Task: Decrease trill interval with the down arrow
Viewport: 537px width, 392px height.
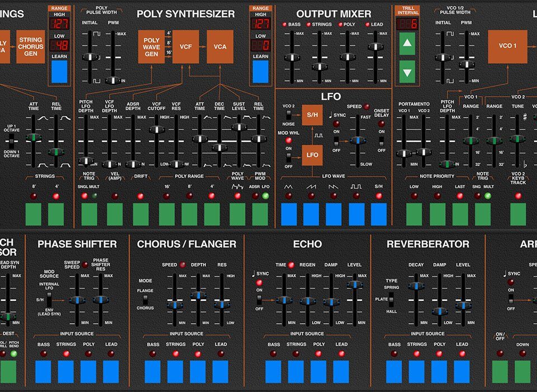Action: (407, 72)
